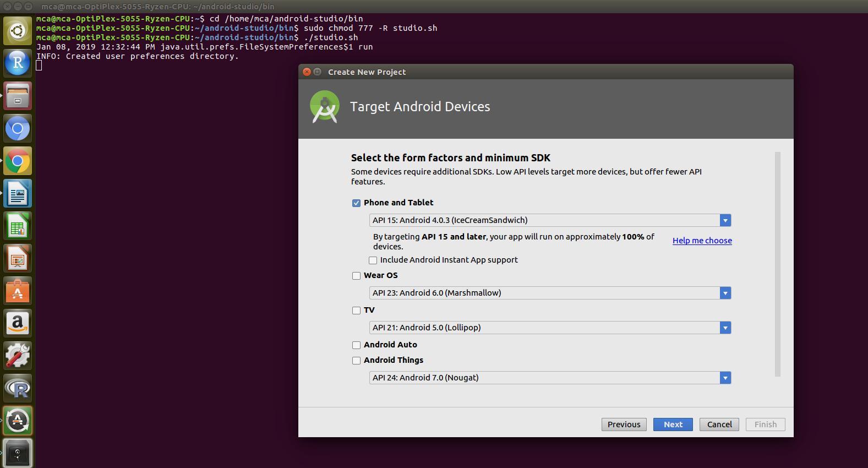This screenshot has height=468, width=868.
Task: Close the Create New Project dialog
Action: click(307, 72)
